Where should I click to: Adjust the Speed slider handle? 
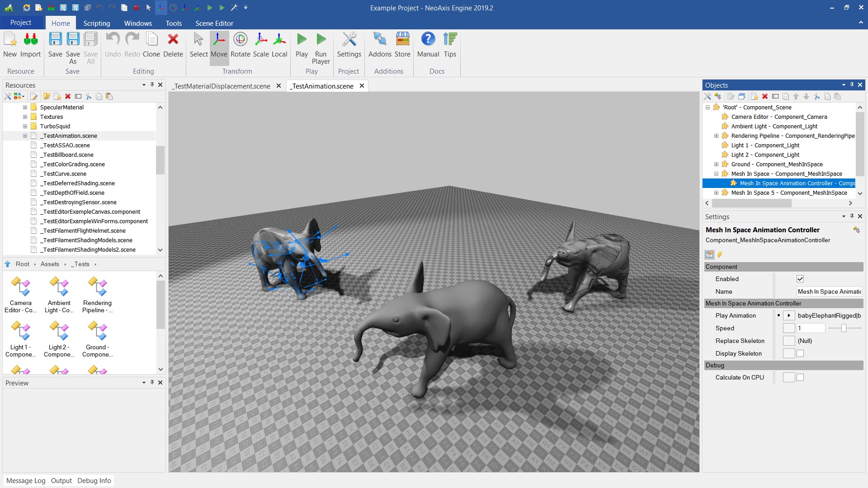pos(844,328)
